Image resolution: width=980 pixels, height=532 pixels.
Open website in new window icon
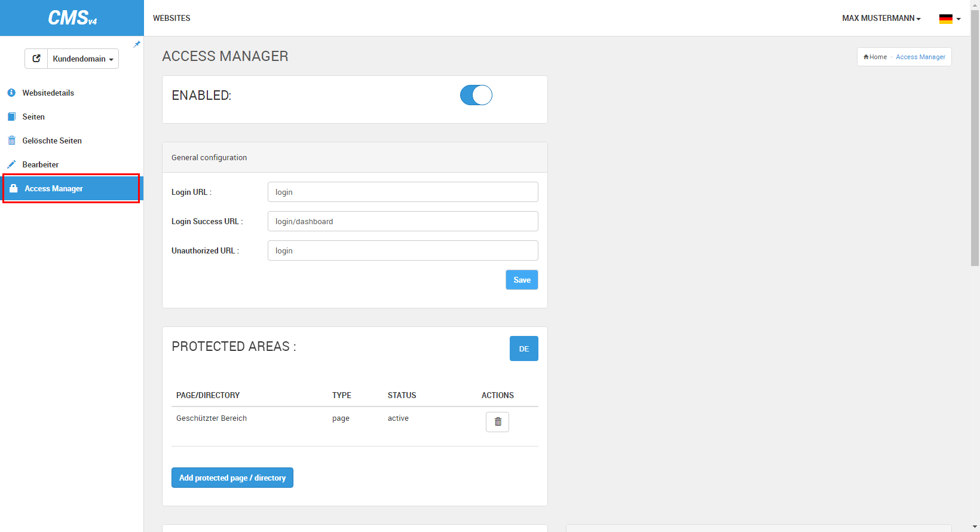(x=36, y=59)
